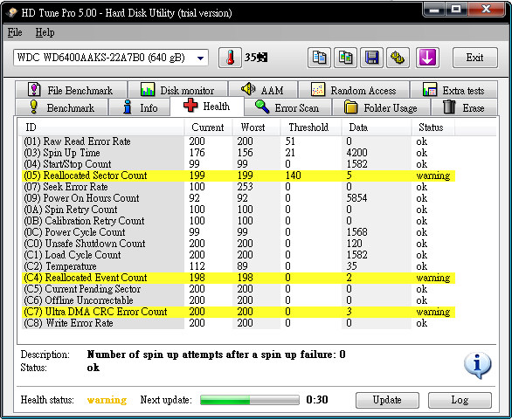Viewport: 512px width, 420px height.
Task: Click the ID column header
Action: pyautogui.click(x=101, y=127)
